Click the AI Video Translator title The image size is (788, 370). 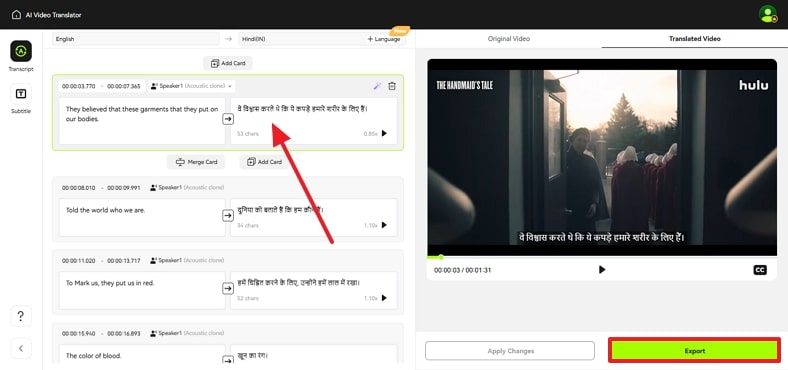point(53,15)
